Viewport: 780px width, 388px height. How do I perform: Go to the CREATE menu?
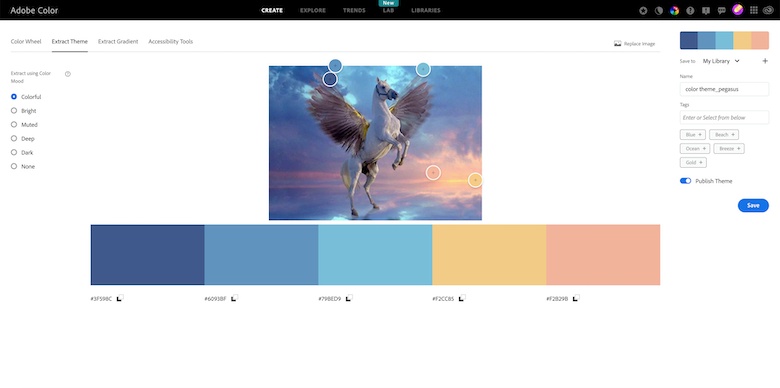tap(272, 10)
